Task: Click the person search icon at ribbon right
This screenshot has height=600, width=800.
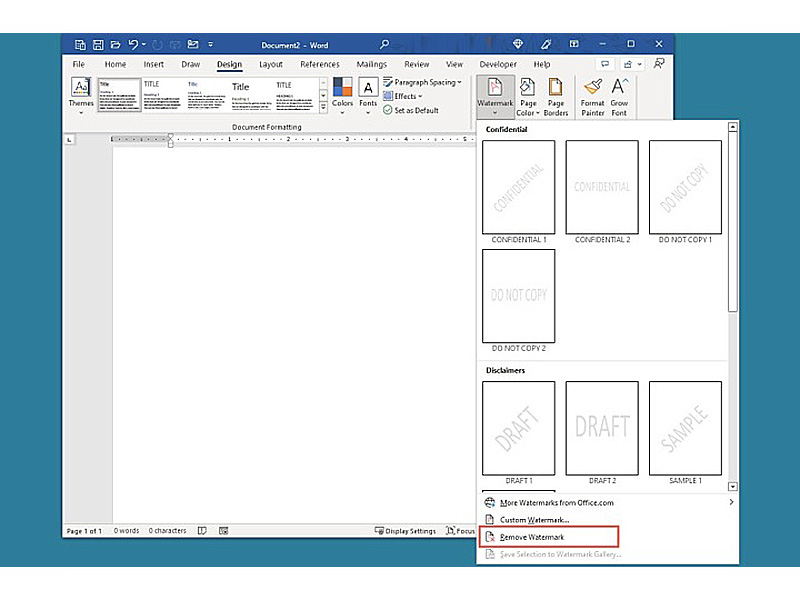Action: [659, 64]
